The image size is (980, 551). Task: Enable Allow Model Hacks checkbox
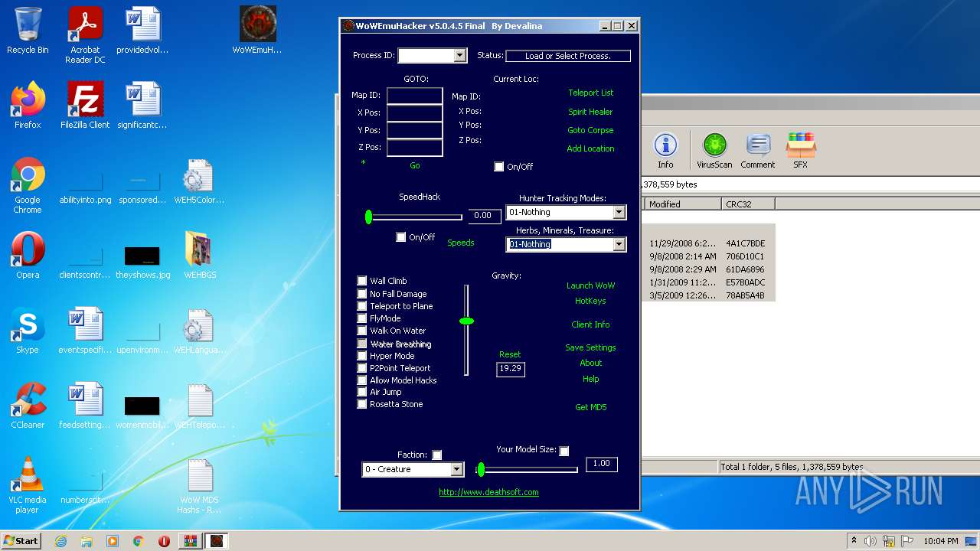click(x=362, y=380)
